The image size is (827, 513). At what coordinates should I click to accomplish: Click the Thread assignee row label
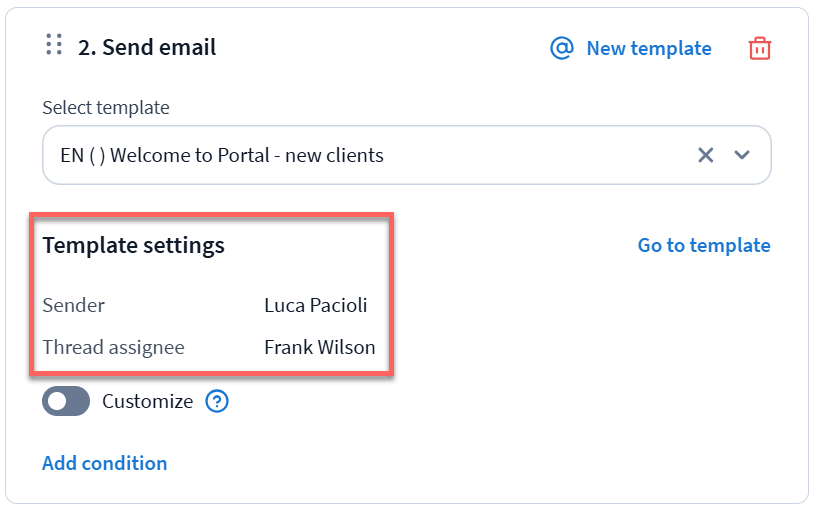point(113,348)
